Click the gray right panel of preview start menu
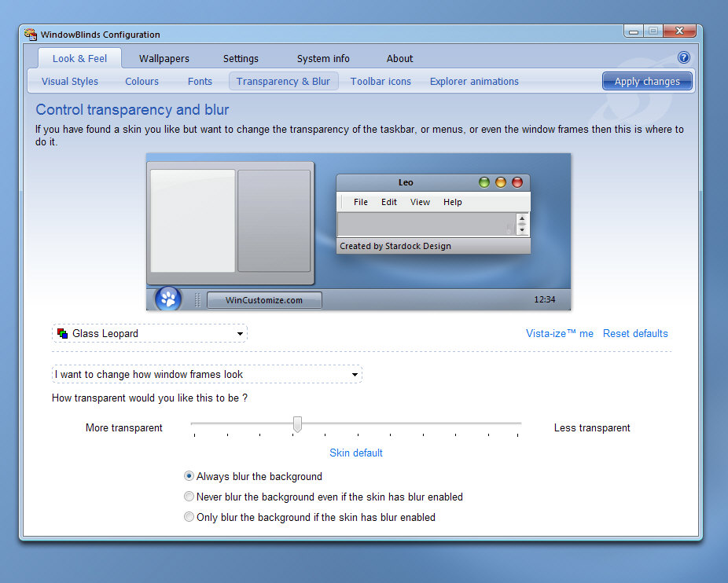728x583 pixels. coord(274,221)
